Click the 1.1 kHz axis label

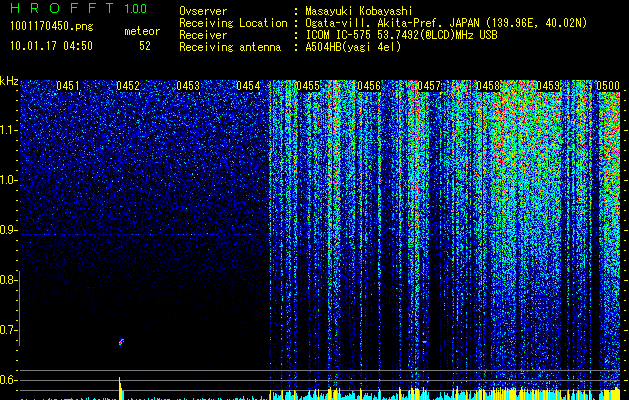[8, 130]
